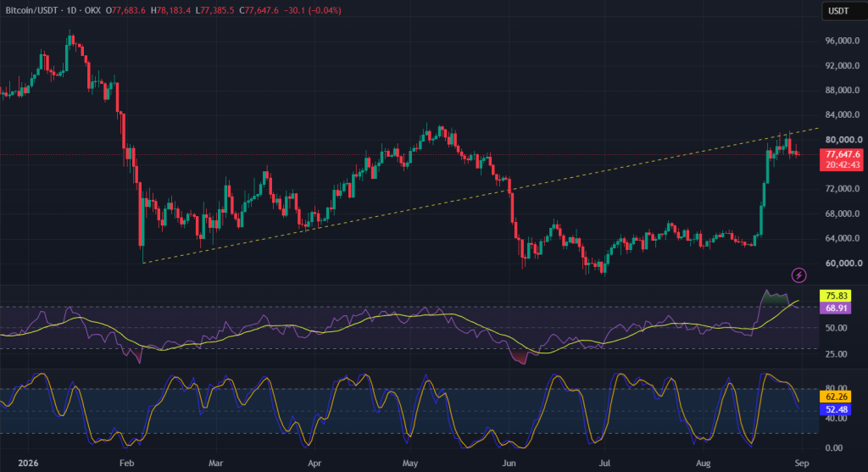Screen dimensions: 868x472
Task: Click the 96,000.0 price axis label
Action: (x=843, y=41)
